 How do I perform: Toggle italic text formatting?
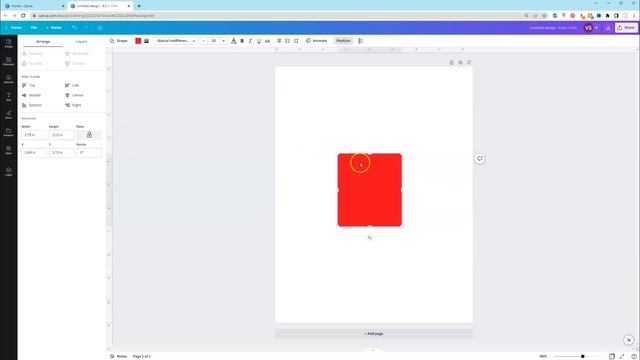coord(250,41)
